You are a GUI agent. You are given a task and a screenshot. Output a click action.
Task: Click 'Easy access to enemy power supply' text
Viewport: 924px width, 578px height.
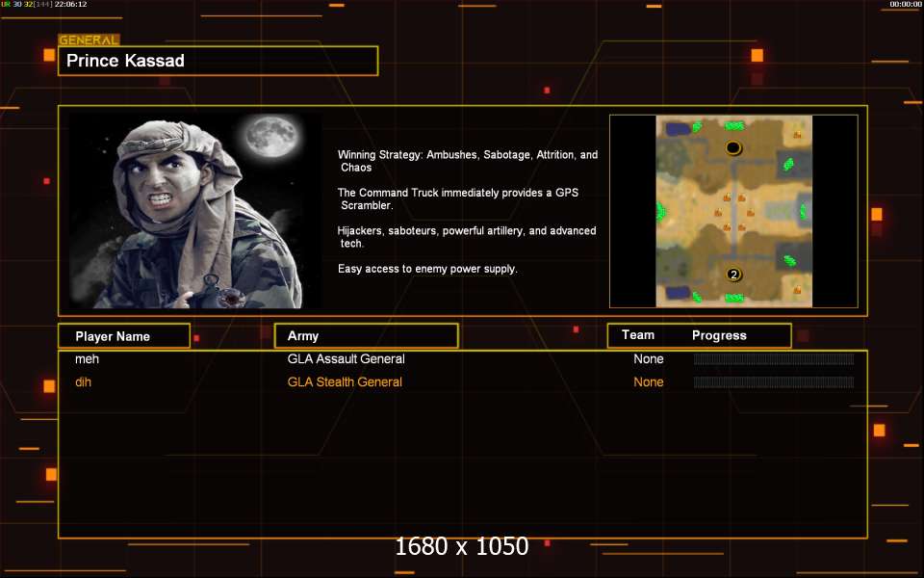click(x=427, y=269)
